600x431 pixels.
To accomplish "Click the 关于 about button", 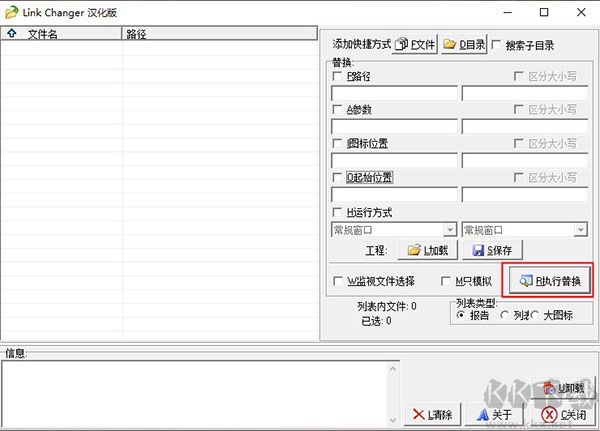I will (x=494, y=414).
